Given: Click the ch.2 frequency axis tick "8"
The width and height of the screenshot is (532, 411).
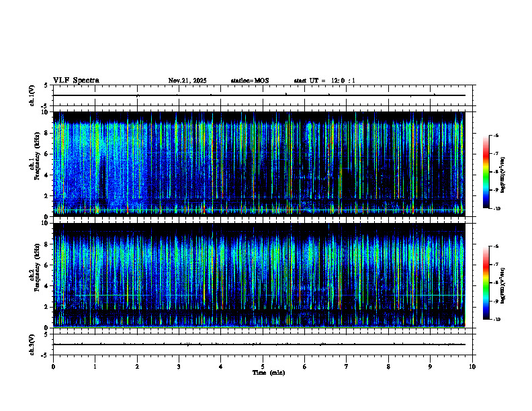Looking at the screenshot, I should click(x=47, y=244).
